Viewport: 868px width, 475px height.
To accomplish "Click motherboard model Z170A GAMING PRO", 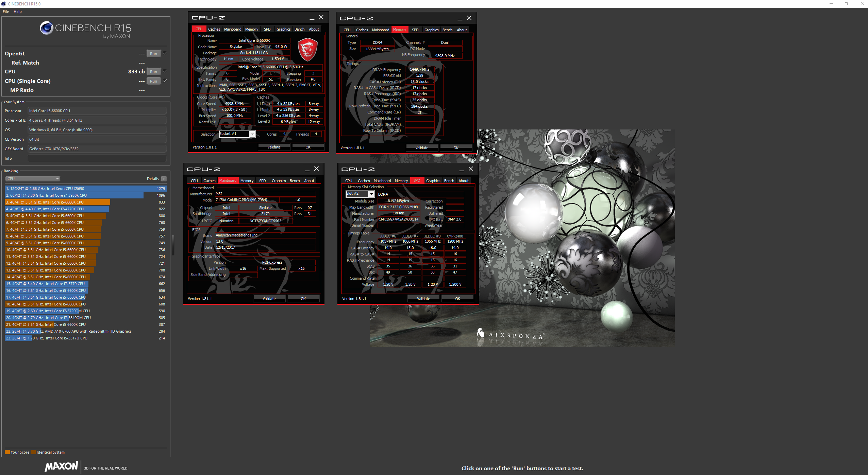I will (247, 200).
